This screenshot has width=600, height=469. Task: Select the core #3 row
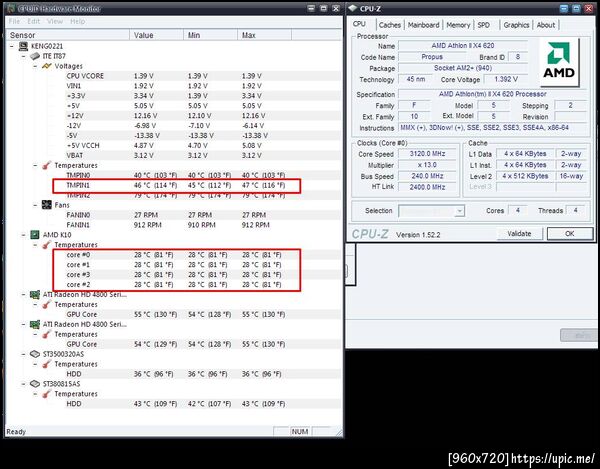click(x=203, y=275)
